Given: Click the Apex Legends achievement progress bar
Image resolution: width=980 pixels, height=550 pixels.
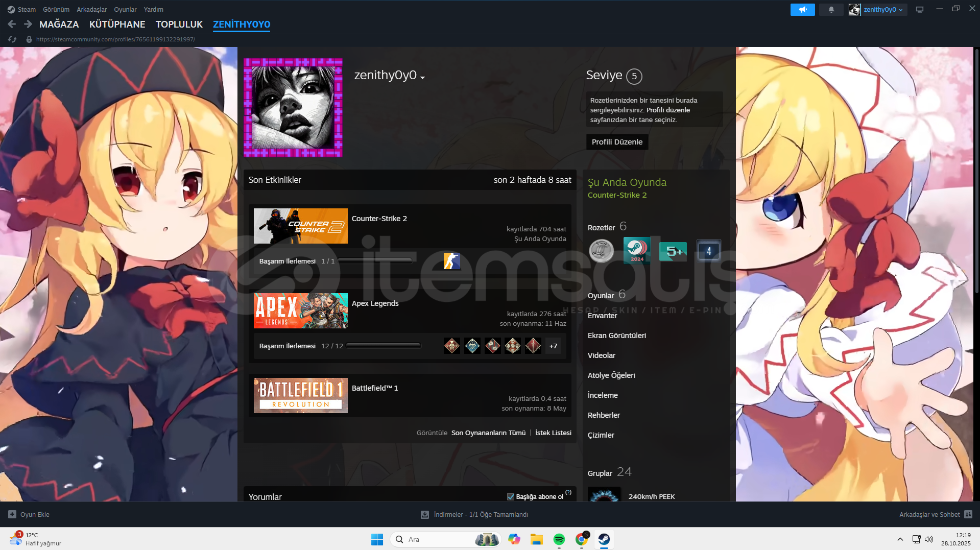Looking at the screenshot, I should [x=384, y=346].
